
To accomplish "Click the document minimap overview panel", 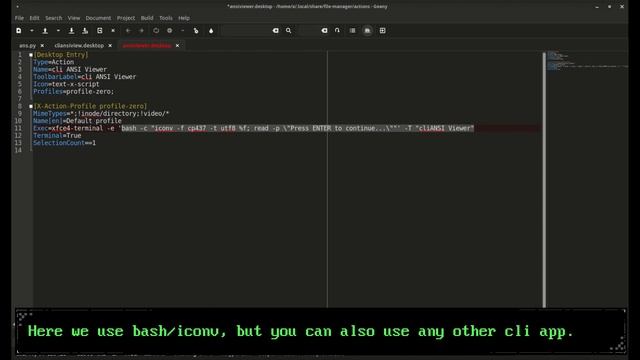I will pos(587,180).
